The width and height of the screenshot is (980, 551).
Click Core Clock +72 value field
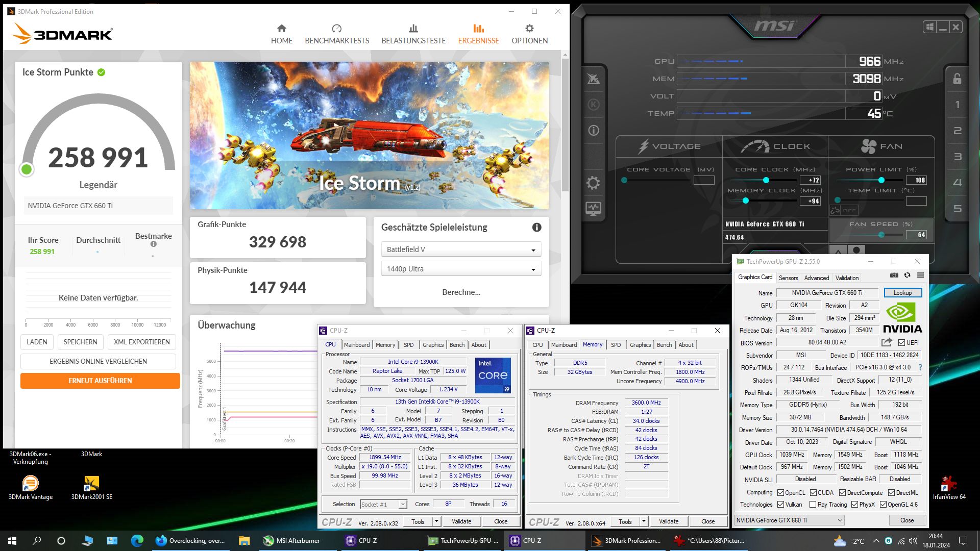pyautogui.click(x=811, y=180)
